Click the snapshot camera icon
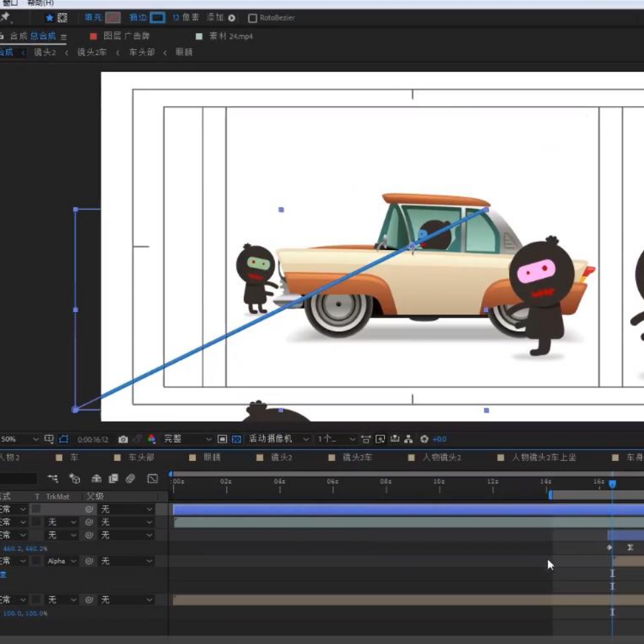The width and height of the screenshot is (644, 644). (x=123, y=439)
